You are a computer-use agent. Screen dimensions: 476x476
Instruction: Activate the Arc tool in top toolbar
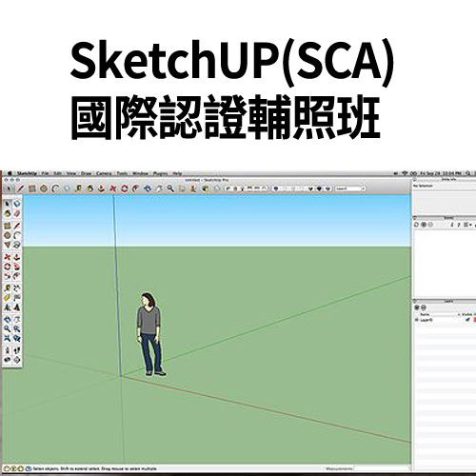pyautogui.click(x=55, y=188)
